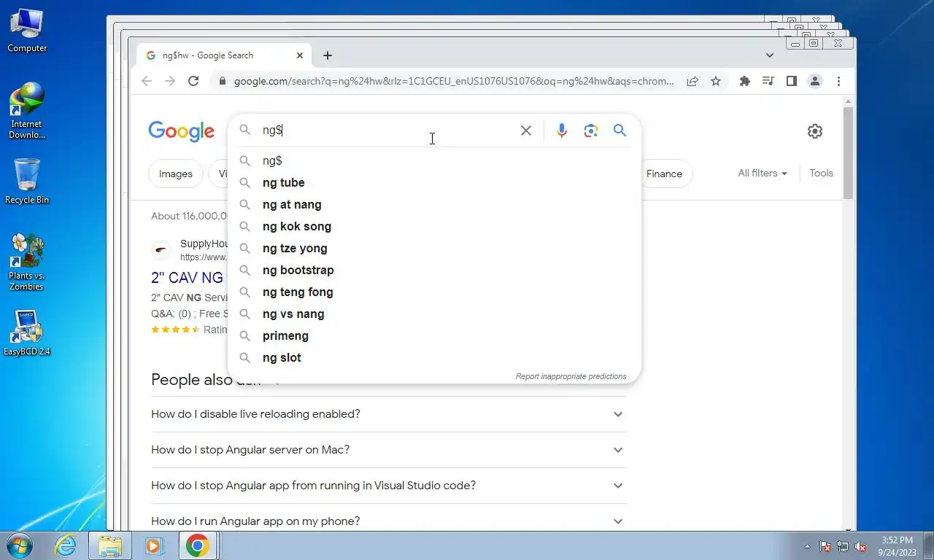Choose suggestion 'ng tze yong'
Image resolution: width=934 pixels, height=560 pixels.
click(435, 248)
